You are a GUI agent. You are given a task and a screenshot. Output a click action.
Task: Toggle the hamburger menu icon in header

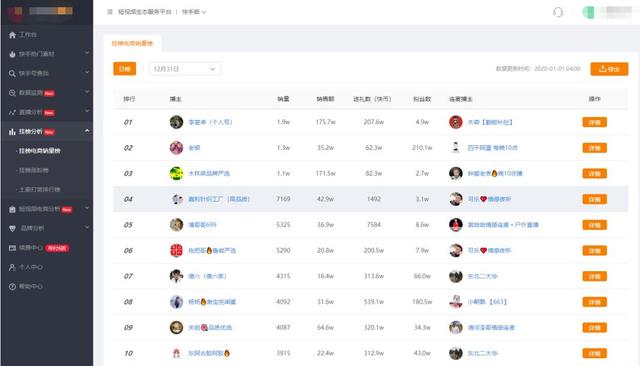click(110, 12)
